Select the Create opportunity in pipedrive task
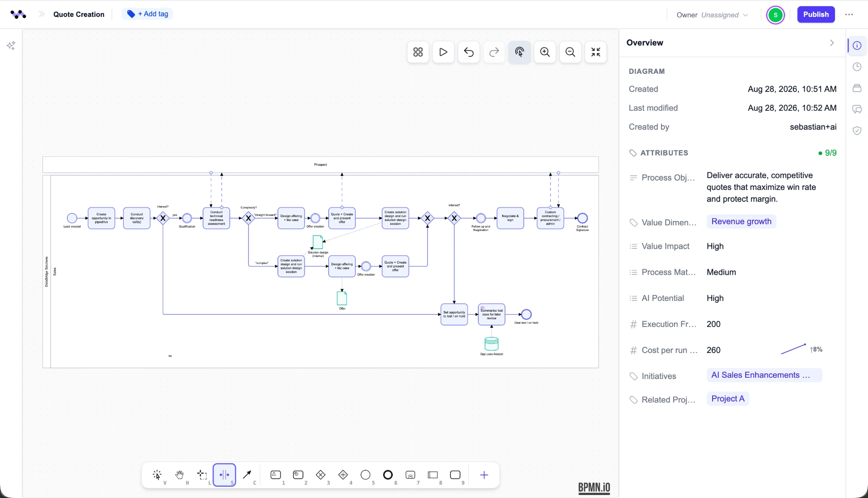The width and height of the screenshot is (868, 498). tap(101, 218)
